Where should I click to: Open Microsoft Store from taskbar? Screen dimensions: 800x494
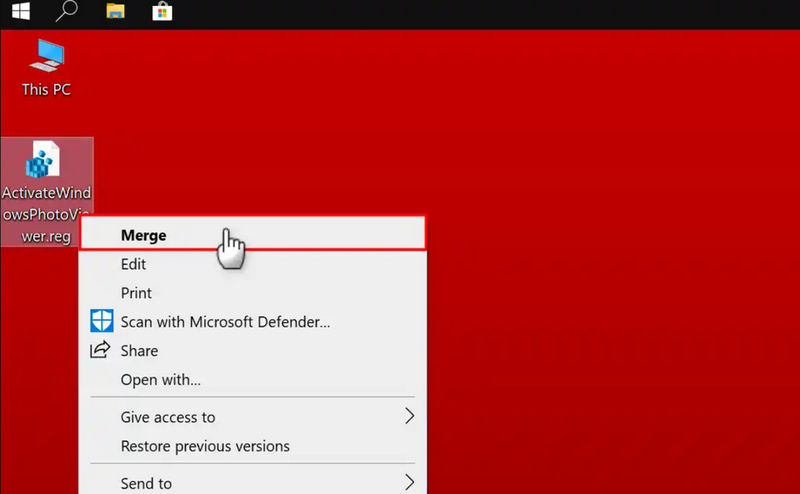(162, 11)
